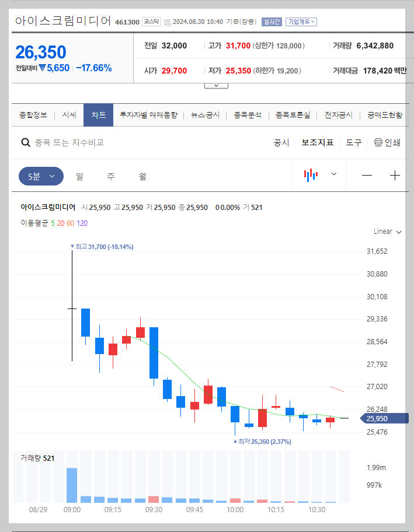414x532 pixels.
Task: Open the 도구 tools menu
Action: [x=353, y=142]
